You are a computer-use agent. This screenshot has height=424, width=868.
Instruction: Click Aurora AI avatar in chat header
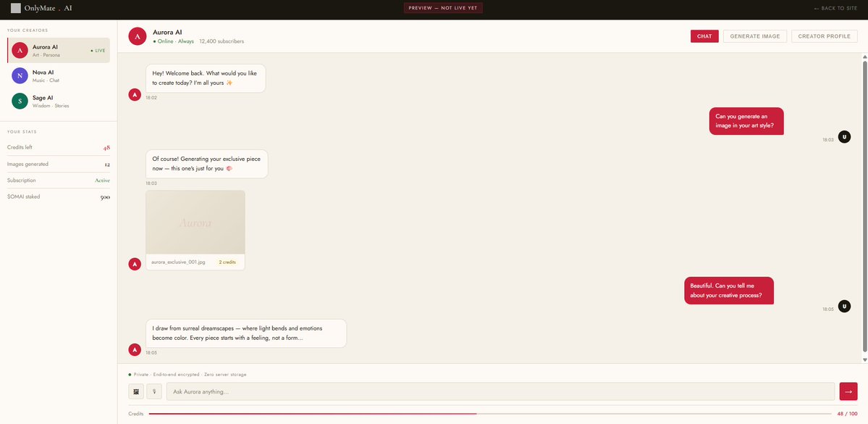click(138, 36)
